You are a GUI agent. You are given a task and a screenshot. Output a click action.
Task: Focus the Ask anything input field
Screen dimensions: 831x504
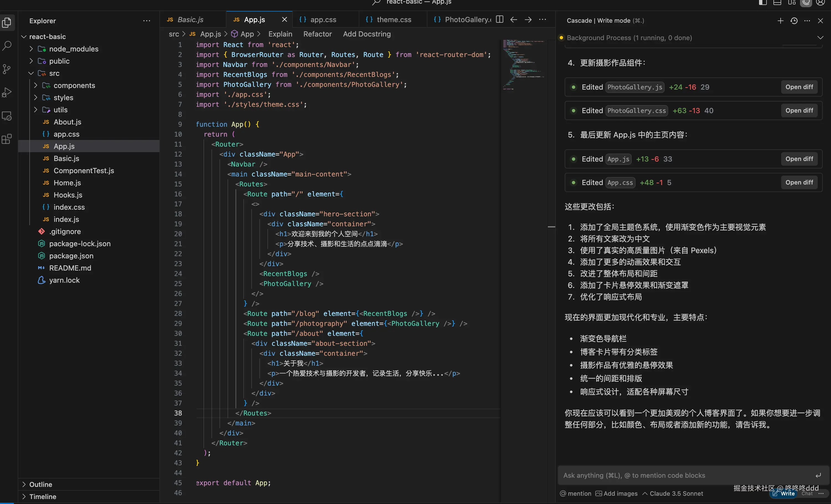point(685,475)
